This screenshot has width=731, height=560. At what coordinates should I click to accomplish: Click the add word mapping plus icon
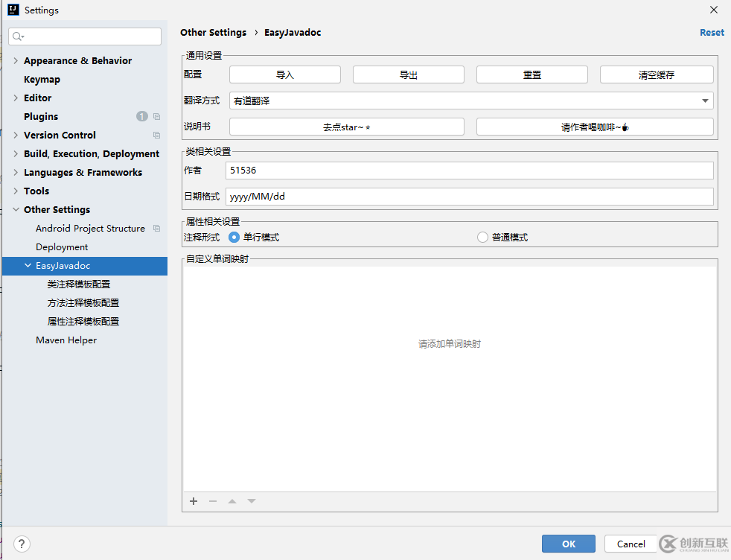194,501
